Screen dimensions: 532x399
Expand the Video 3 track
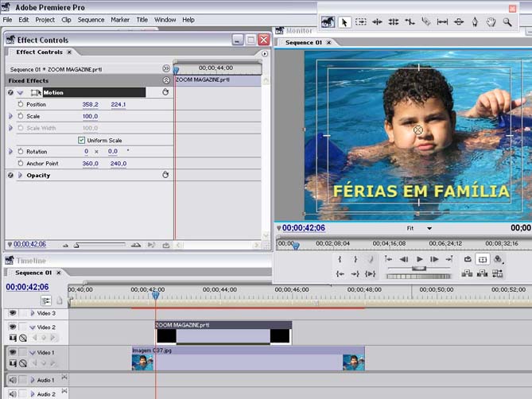click(x=33, y=313)
